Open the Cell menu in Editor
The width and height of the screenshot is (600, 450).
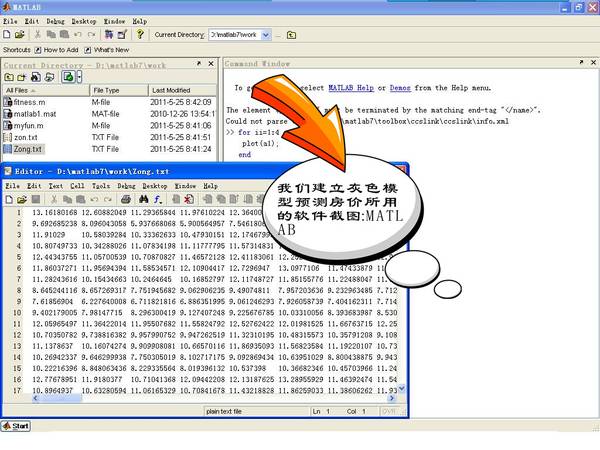[x=77, y=185]
